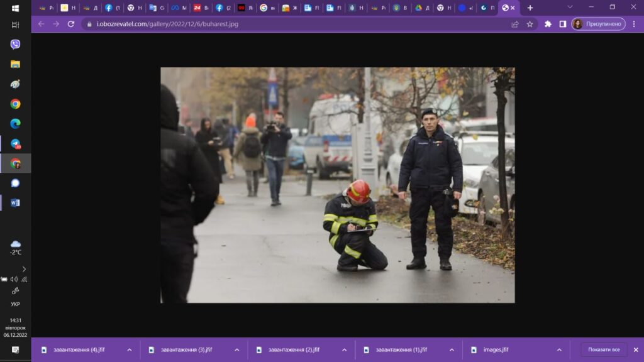Expand options for завантаження (2).jfif download

[x=344, y=350]
